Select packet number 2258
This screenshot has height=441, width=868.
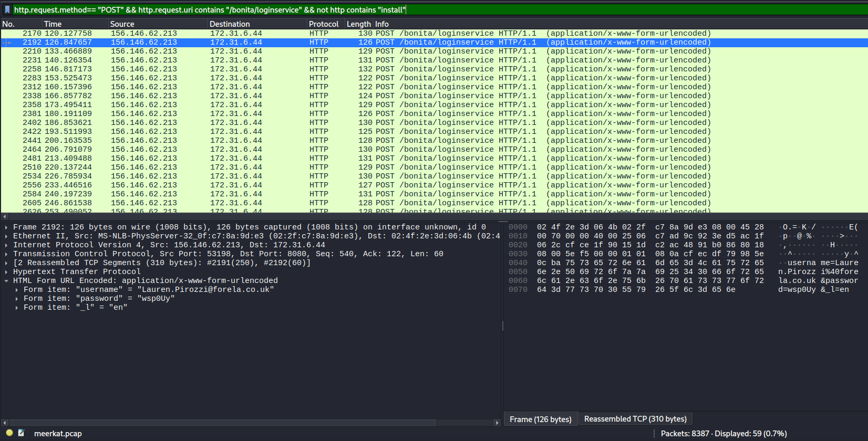click(434, 69)
